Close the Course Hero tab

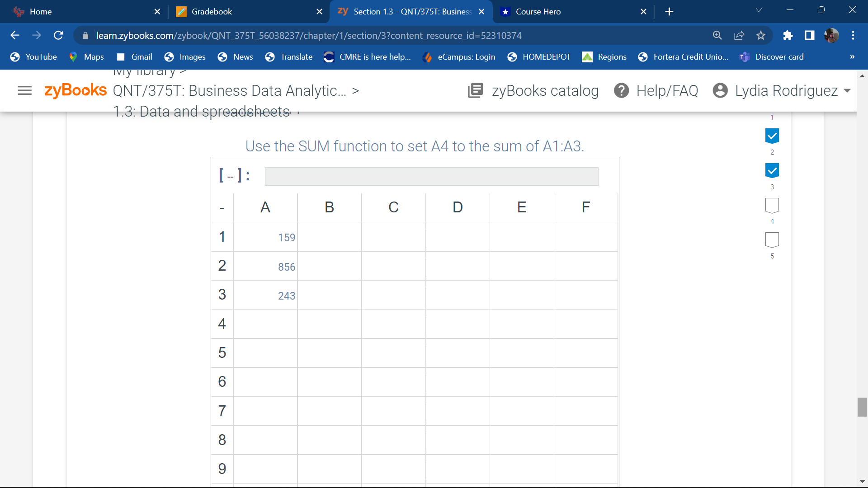(644, 12)
